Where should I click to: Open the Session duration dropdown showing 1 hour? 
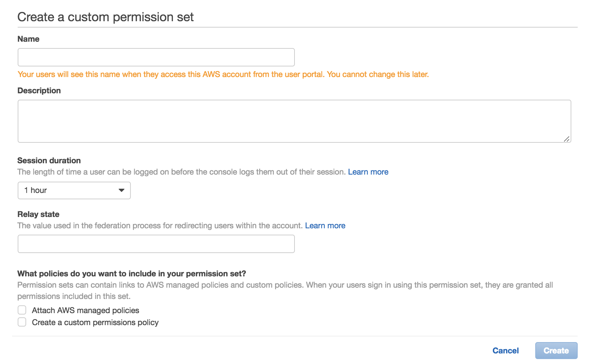tap(74, 190)
